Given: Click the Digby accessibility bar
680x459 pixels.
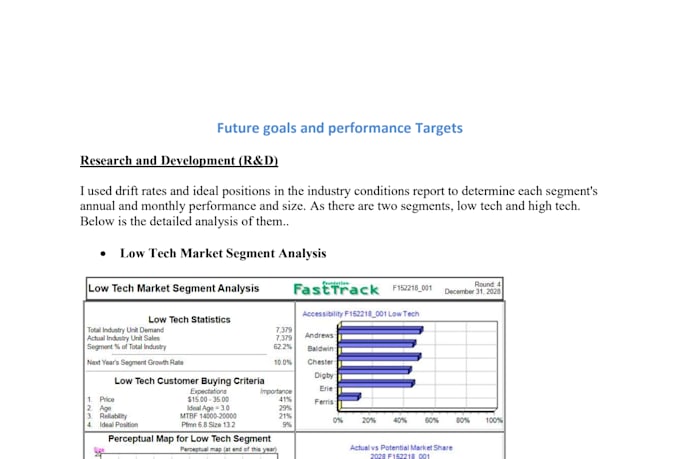Looking at the screenshot, I should pos(375,370).
